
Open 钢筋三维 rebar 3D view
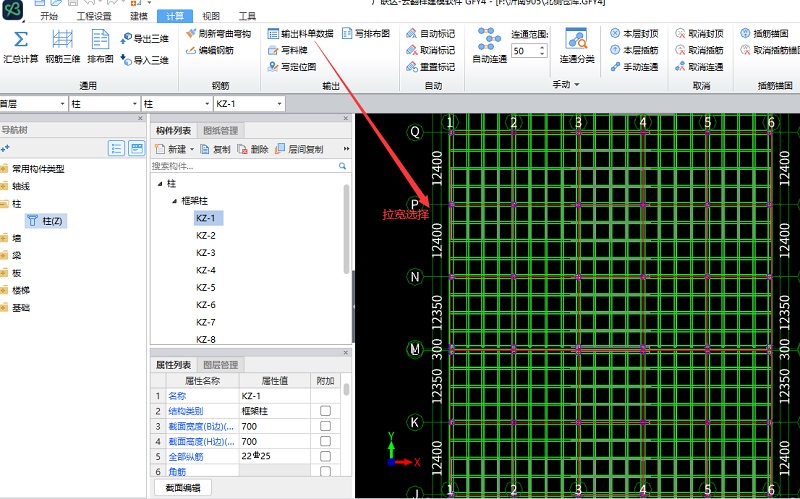click(x=63, y=46)
